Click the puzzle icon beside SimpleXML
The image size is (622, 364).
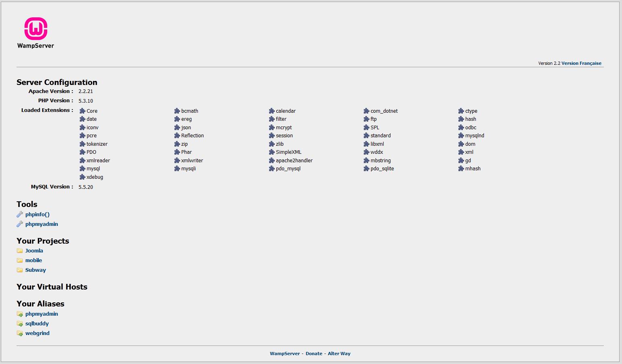click(x=272, y=152)
